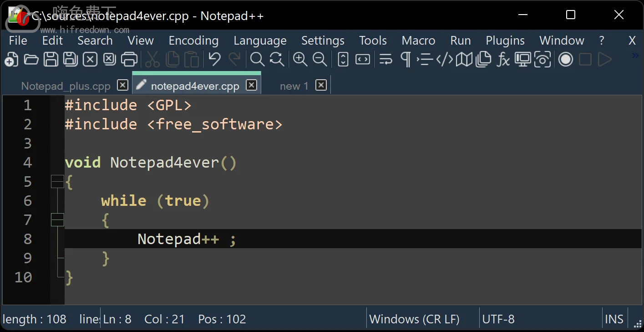Open the Search menu
Screen dimensions: 644x332
point(95,41)
